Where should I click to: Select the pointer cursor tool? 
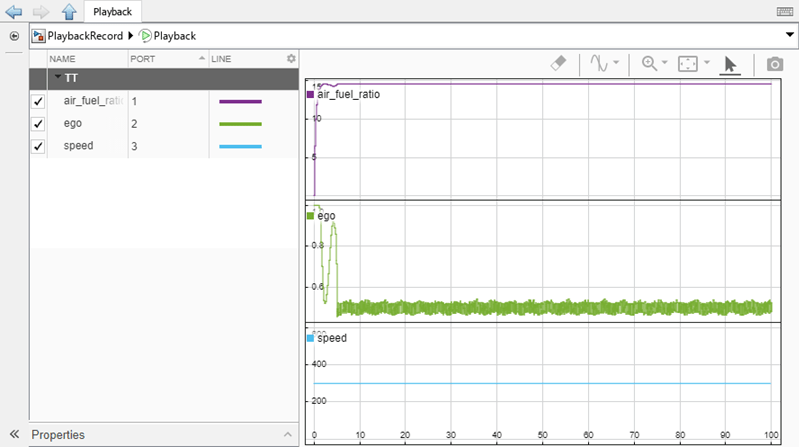click(729, 64)
